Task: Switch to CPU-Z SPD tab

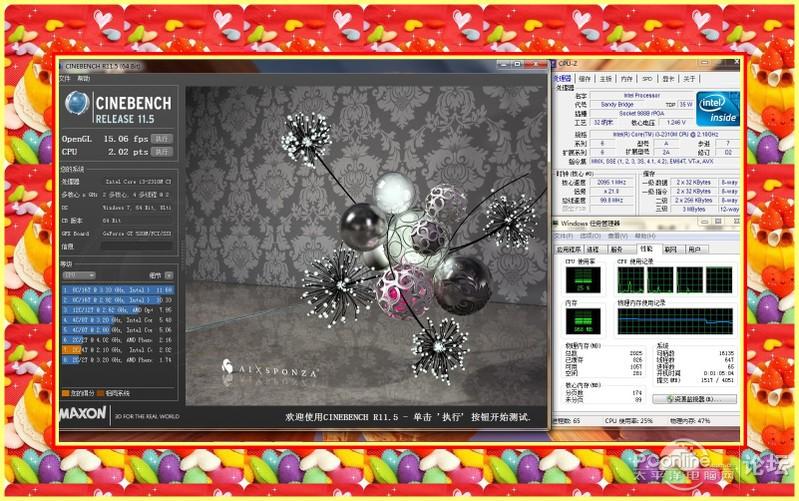Action: pos(647,78)
